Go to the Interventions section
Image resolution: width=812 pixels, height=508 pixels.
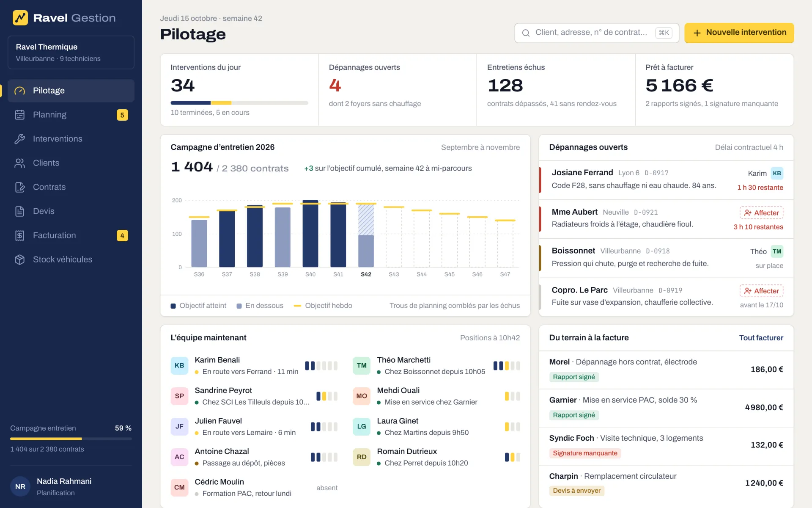coord(71,139)
